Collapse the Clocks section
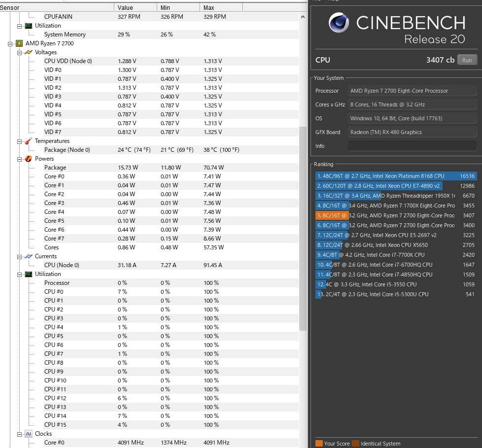 tap(19, 434)
